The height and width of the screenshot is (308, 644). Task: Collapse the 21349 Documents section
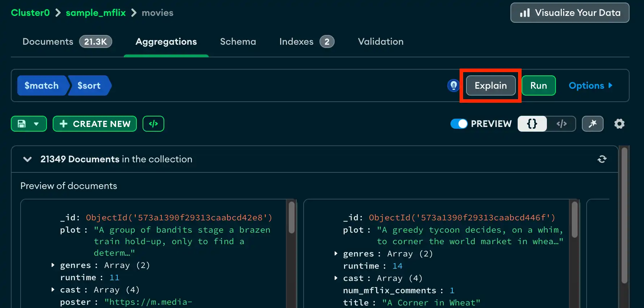tap(27, 159)
